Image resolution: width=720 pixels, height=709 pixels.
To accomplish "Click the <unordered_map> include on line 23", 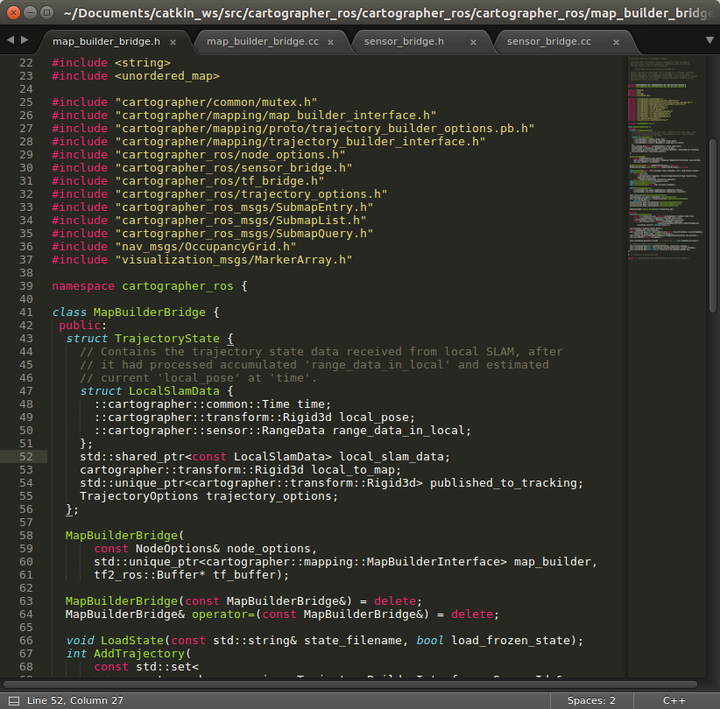I will pos(167,76).
